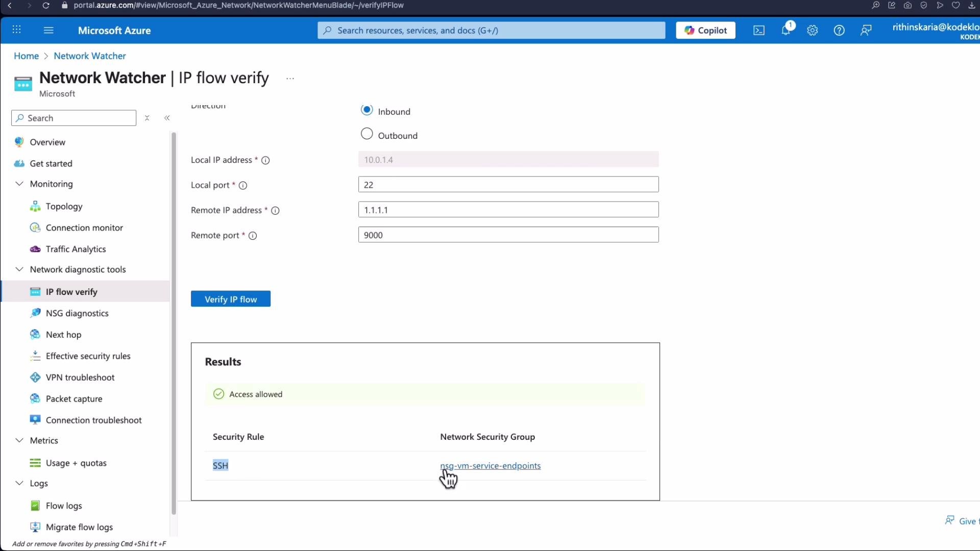Image resolution: width=980 pixels, height=551 pixels.
Task: Focus the Remote port field
Action: 508,235
